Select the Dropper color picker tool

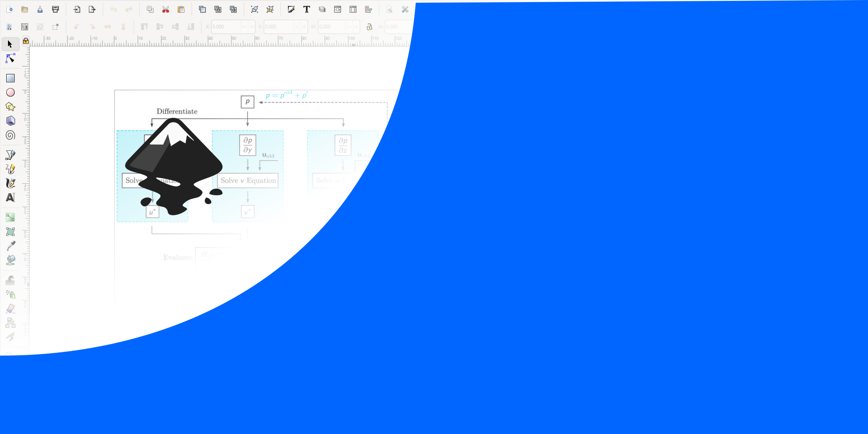(x=10, y=246)
